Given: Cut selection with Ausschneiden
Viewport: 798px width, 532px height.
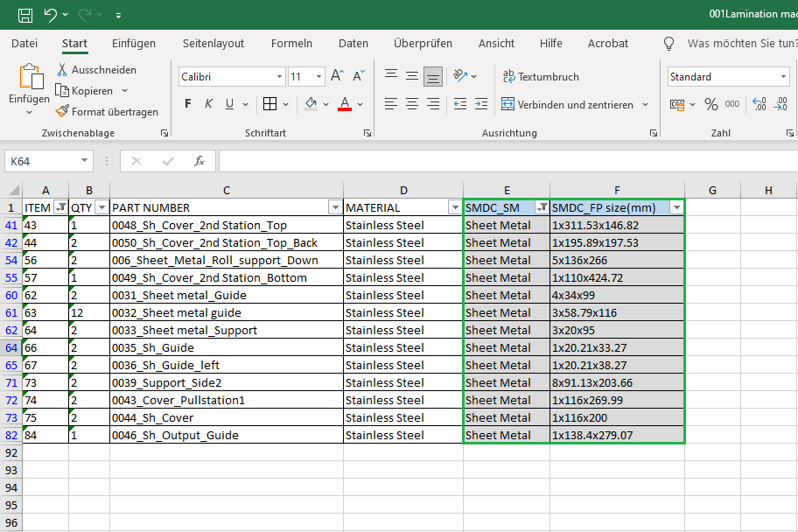Looking at the screenshot, I should click(x=97, y=70).
